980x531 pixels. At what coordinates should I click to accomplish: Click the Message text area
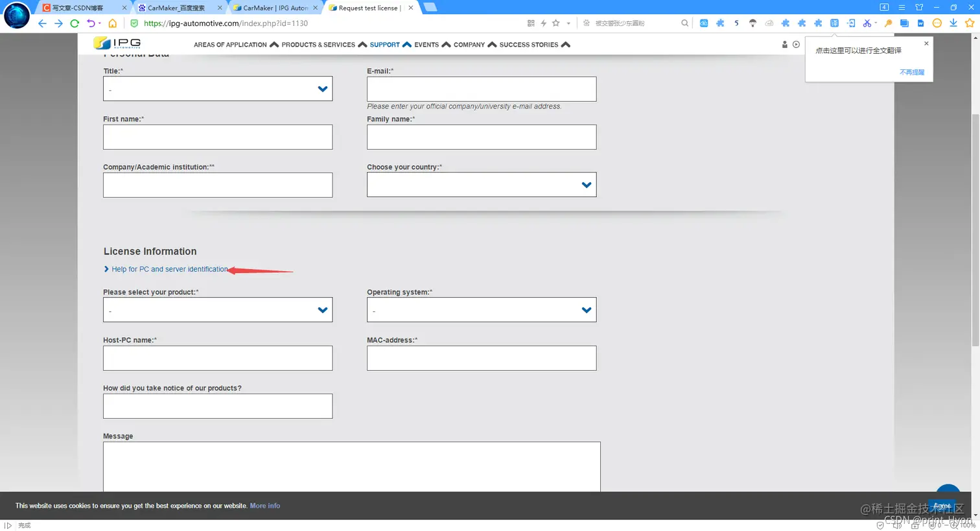click(x=352, y=466)
